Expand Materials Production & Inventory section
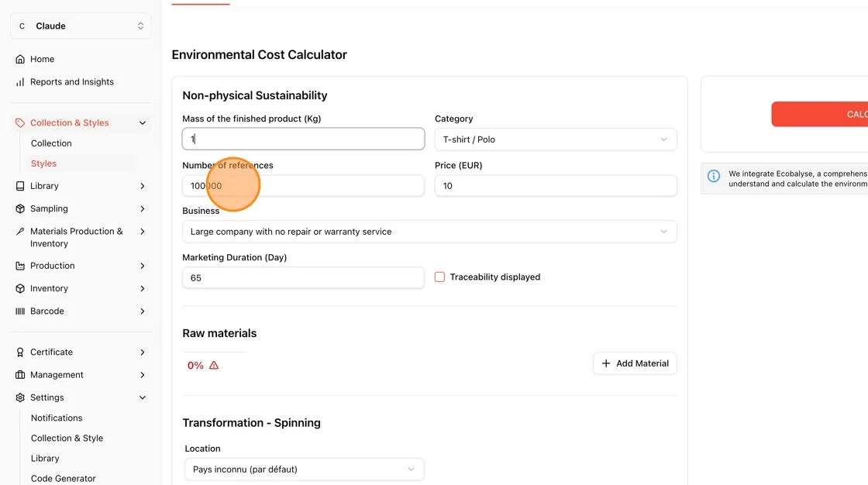The image size is (868, 485). [143, 232]
